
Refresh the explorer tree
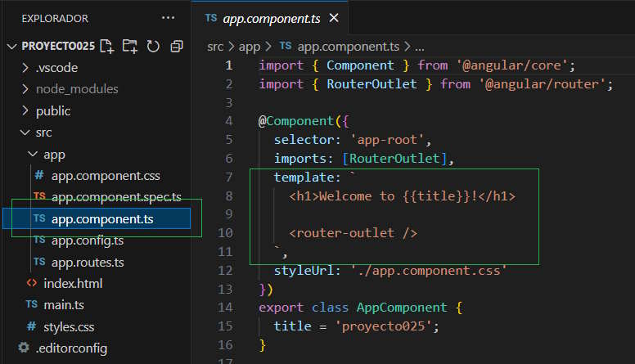tap(153, 46)
